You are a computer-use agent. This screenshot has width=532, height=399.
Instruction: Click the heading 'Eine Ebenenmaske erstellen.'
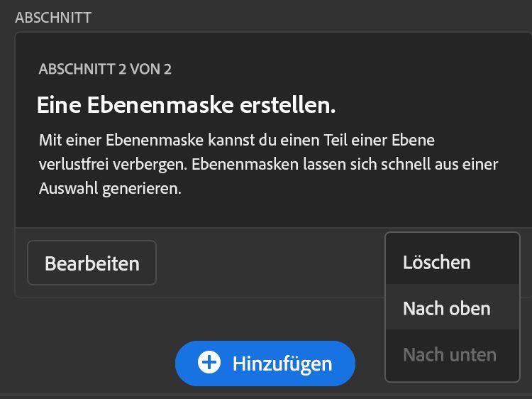point(186,106)
